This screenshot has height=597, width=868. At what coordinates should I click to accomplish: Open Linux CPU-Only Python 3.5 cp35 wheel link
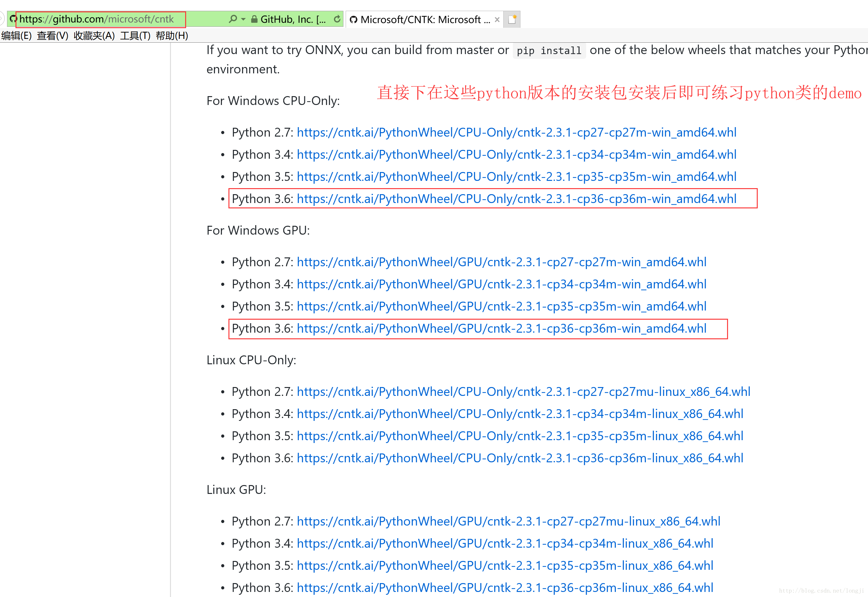click(520, 436)
